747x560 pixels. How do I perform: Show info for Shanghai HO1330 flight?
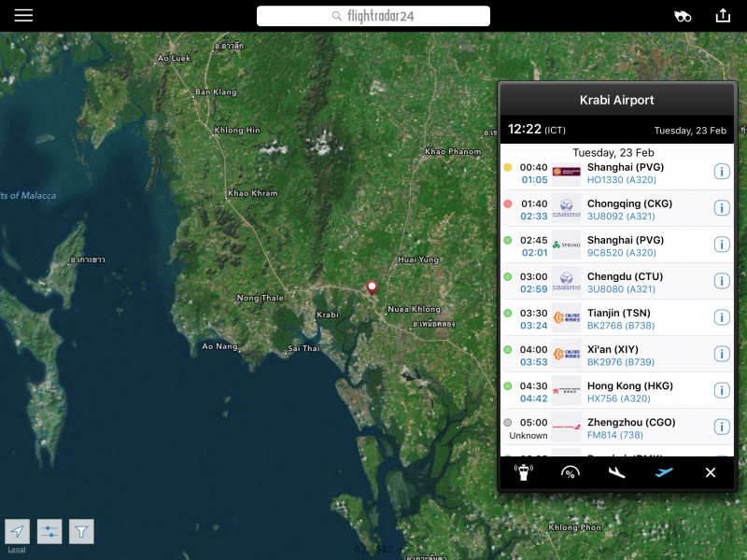[721, 172]
